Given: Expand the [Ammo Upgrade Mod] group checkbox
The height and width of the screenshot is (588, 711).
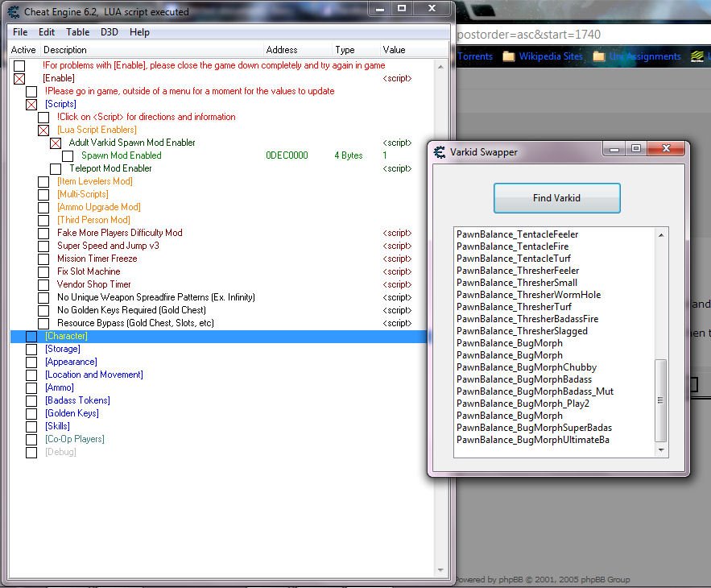Looking at the screenshot, I should pos(43,208).
